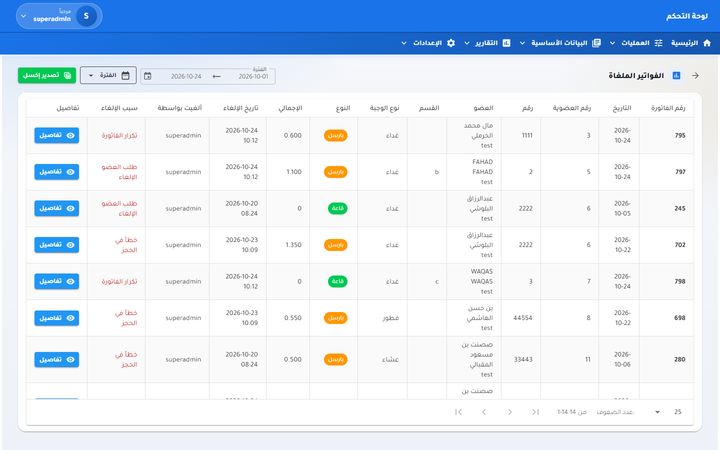Sort by تاريخ الإلغاء column header
The image size is (720, 450).
(241, 108)
